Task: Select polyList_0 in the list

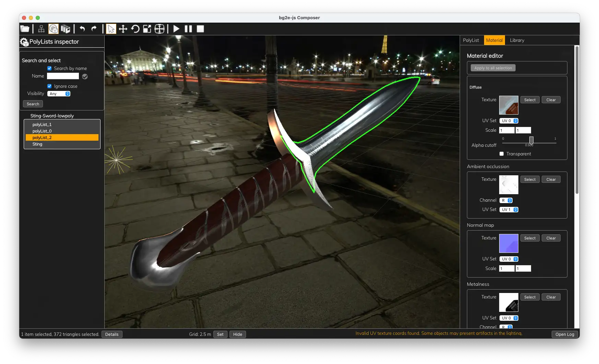Action: click(62, 131)
